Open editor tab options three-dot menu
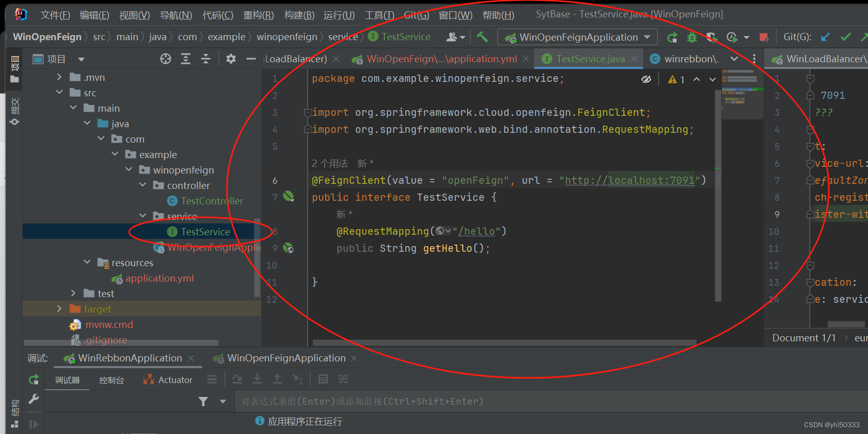Screen dimensions: 868x434 click(x=754, y=59)
